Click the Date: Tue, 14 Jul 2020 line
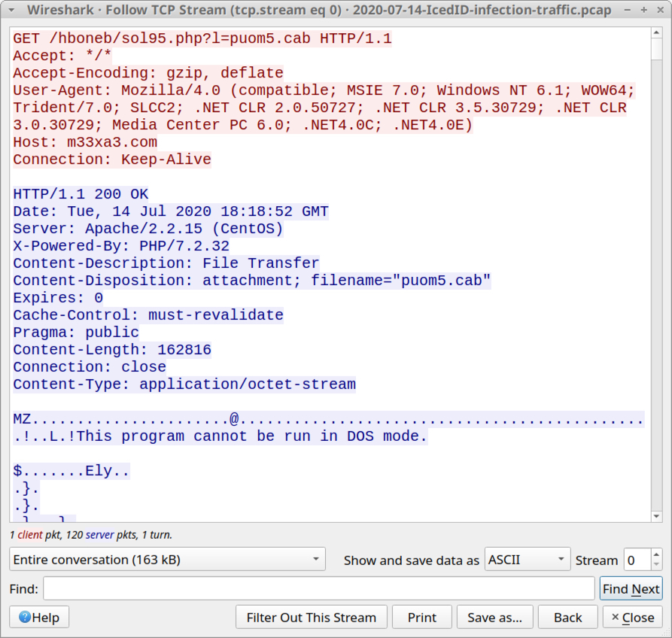The height and width of the screenshot is (638, 672). click(x=171, y=211)
